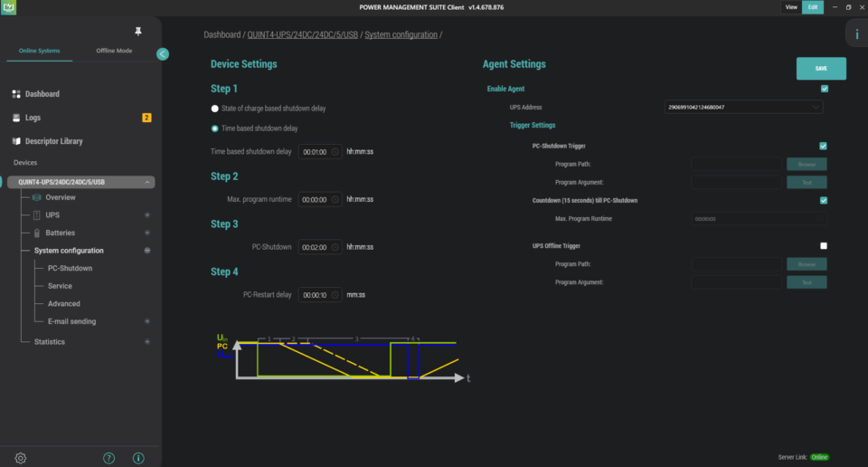Click the PC-Restart delay time field
Screen dimensions: 868x467
click(x=320, y=295)
